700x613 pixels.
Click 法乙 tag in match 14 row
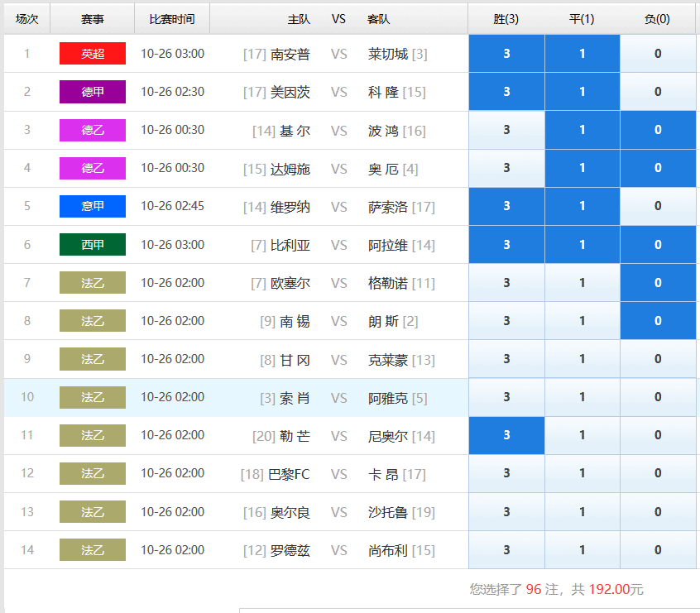click(93, 549)
